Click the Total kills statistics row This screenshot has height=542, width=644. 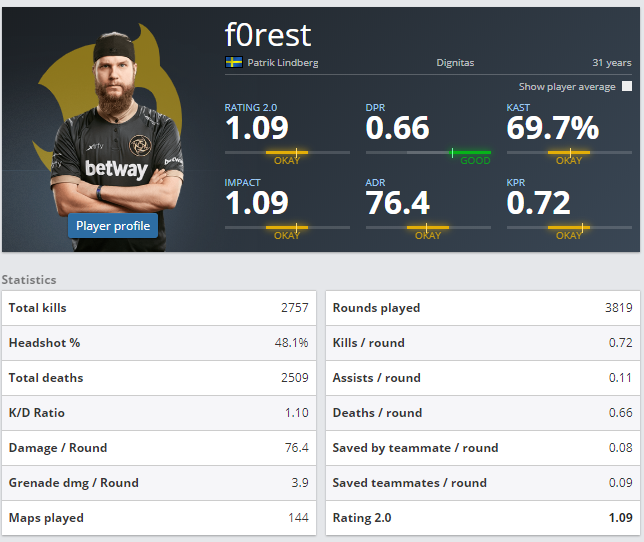point(159,308)
